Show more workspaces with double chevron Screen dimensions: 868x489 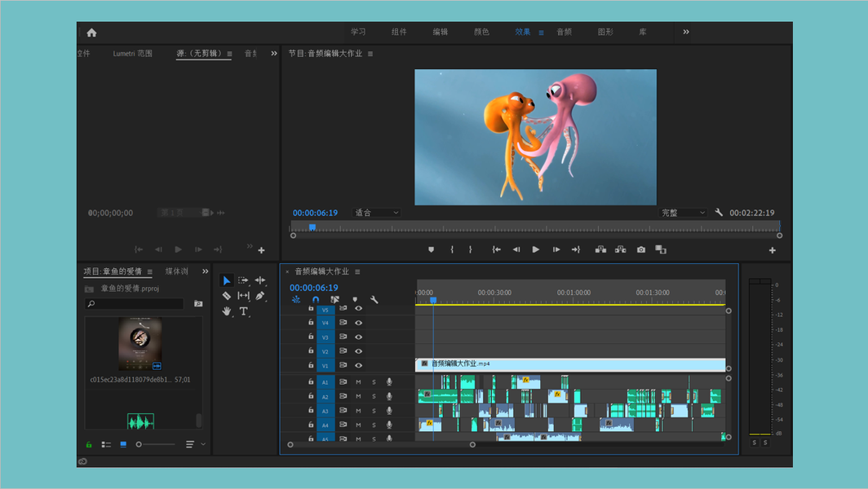point(686,32)
